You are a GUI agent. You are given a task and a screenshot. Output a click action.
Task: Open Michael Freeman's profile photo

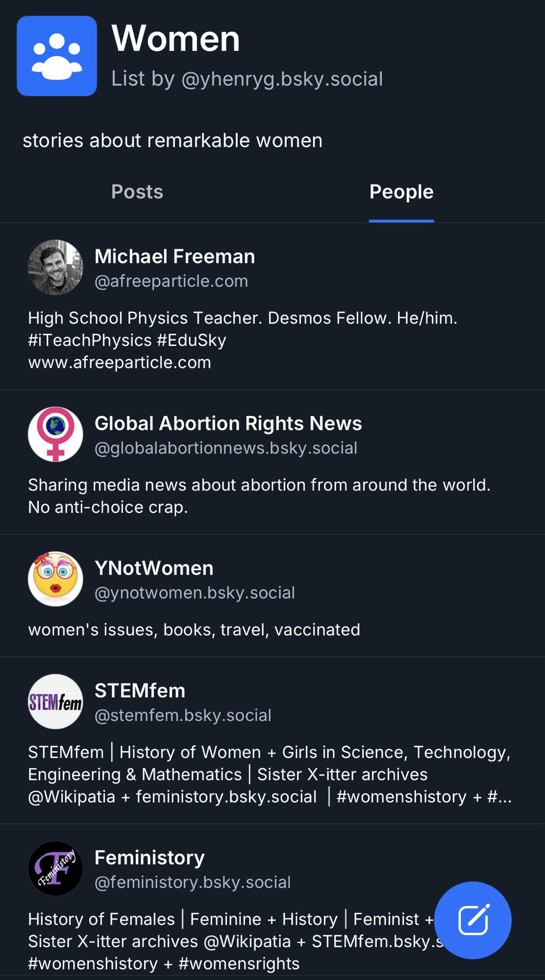[x=55, y=267]
